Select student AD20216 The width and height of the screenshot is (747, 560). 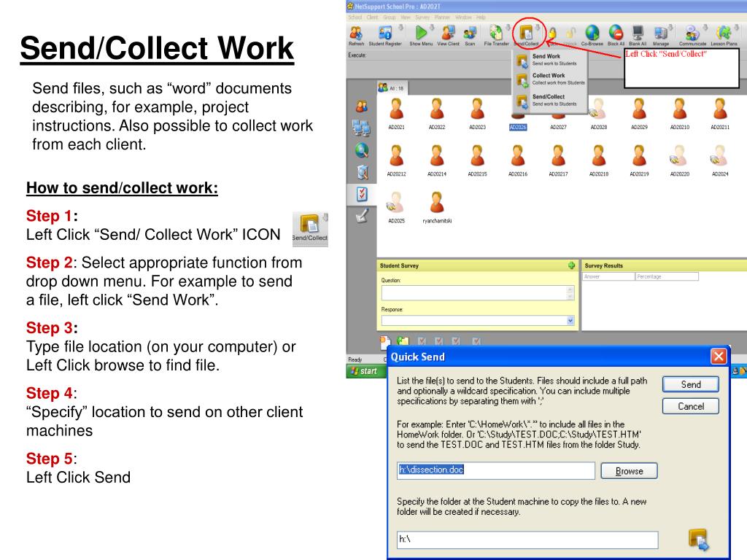[x=518, y=160]
